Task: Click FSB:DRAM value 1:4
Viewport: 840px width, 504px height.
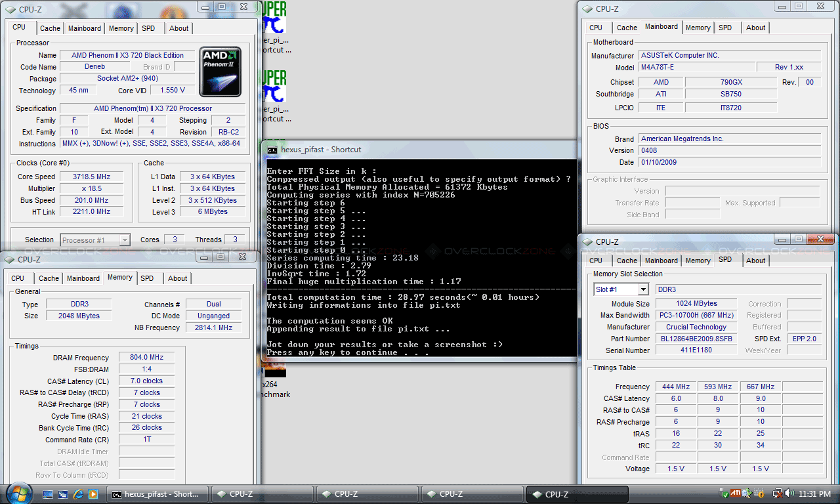Action: point(147,369)
